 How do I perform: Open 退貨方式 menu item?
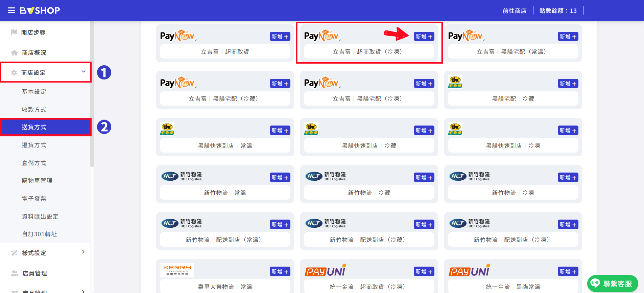pos(34,145)
